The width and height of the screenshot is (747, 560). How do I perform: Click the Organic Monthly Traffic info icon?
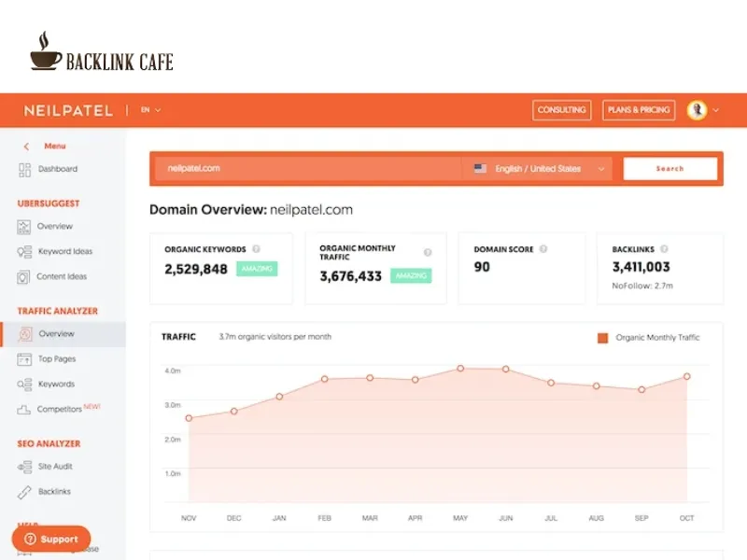pyautogui.click(x=428, y=252)
